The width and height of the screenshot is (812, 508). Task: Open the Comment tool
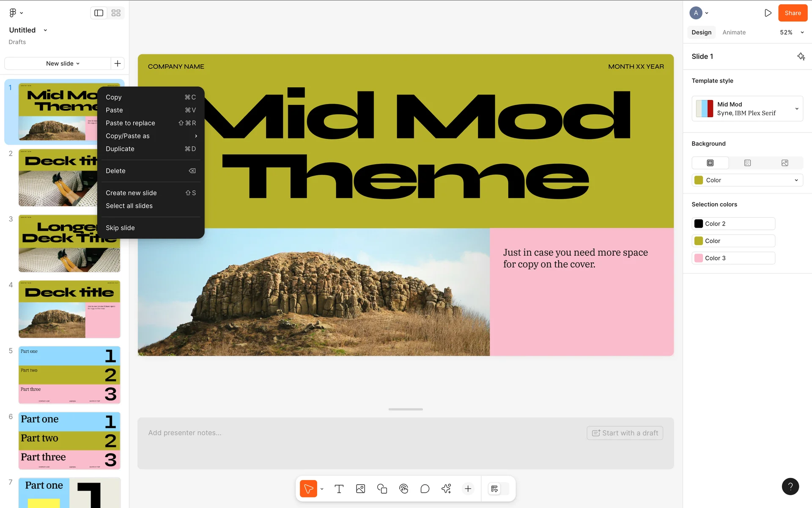click(425, 489)
